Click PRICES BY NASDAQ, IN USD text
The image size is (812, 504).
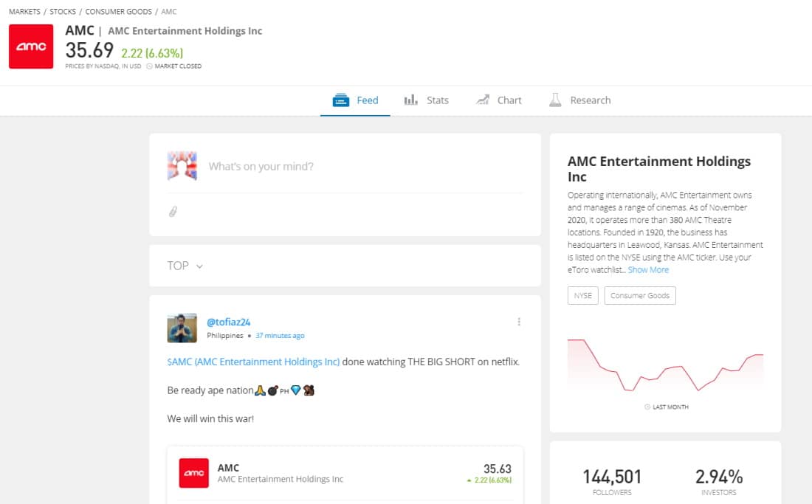[103, 66]
